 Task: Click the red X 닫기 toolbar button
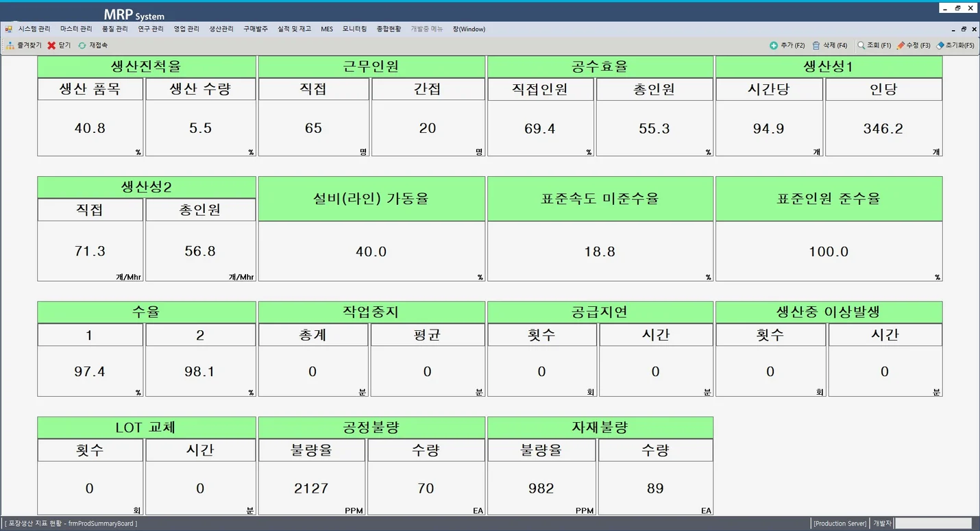click(x=58, y=45)
